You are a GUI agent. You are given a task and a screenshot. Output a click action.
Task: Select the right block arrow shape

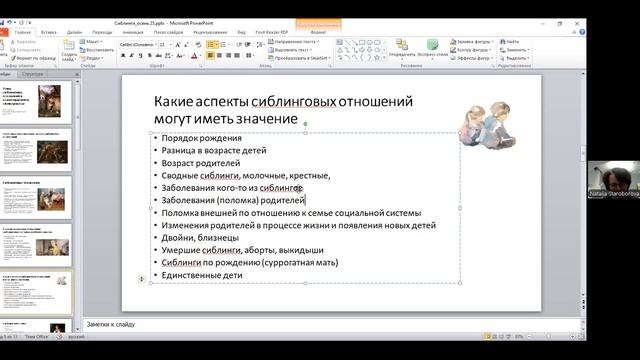pos(362,50)
